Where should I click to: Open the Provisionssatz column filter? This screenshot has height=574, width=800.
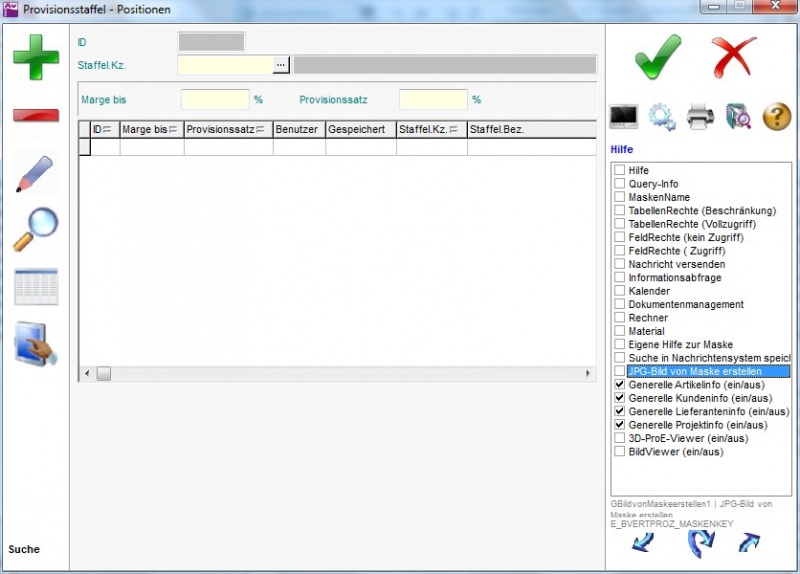[x=260, y=130]
